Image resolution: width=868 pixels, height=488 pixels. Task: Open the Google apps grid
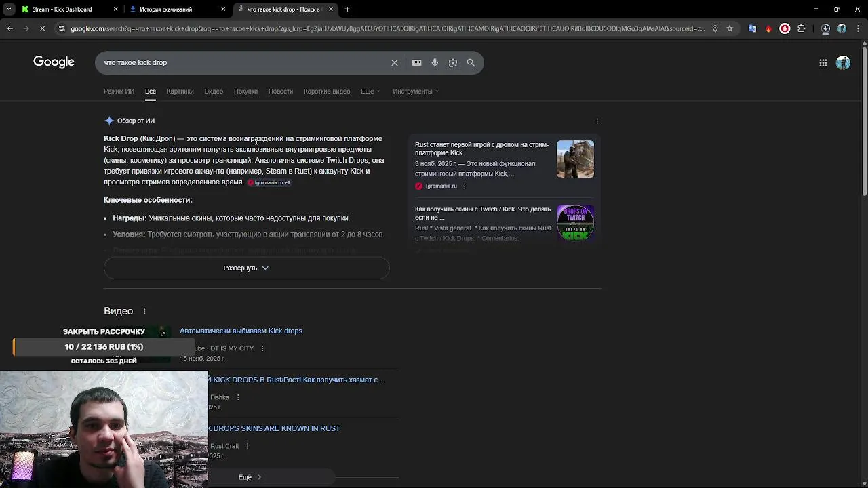823,62
